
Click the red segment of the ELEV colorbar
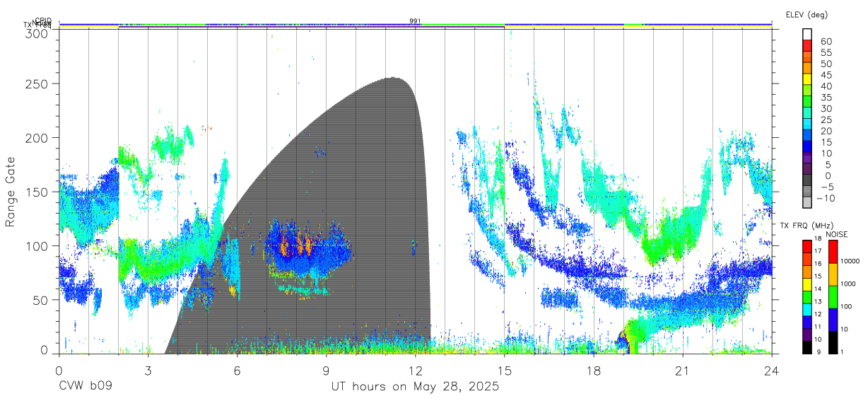(807, 47)
